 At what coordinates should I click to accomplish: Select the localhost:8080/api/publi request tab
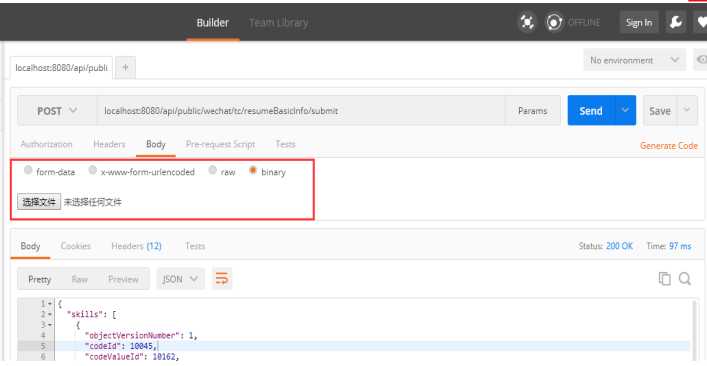pyautogui.click(x=61, y=68)
